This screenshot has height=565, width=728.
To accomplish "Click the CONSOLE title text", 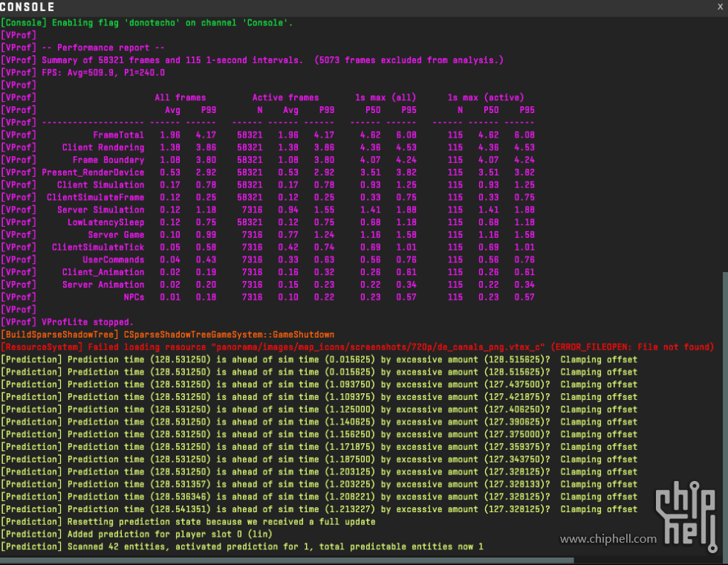I will pyautogui.click(x=27, y=7).
